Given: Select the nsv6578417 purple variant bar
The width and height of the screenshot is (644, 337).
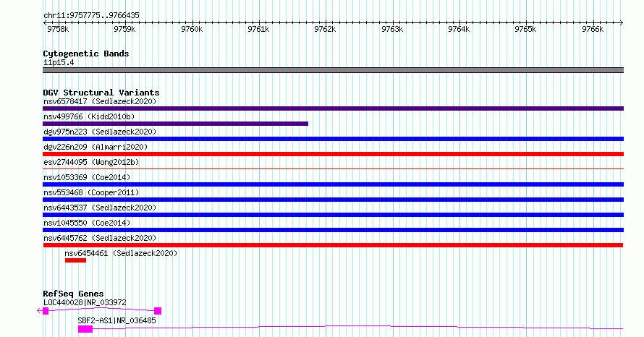Looking at the screenshot, I should pos(333,108).
